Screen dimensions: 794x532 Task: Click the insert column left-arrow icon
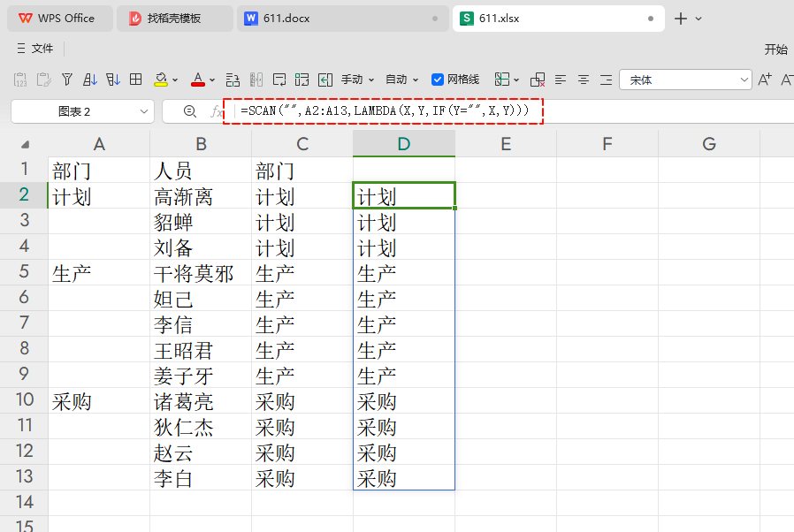click(325, 80)
